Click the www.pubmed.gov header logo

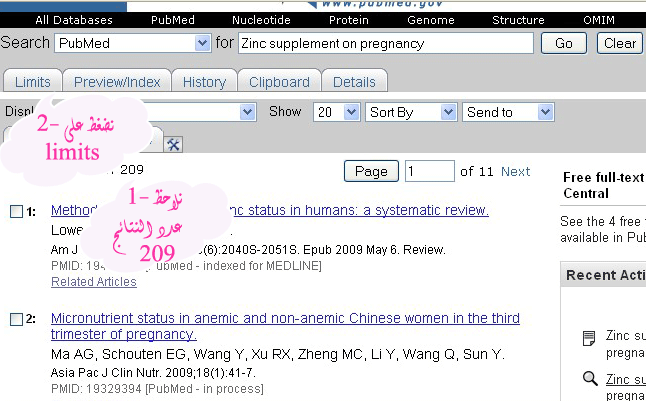375,4
